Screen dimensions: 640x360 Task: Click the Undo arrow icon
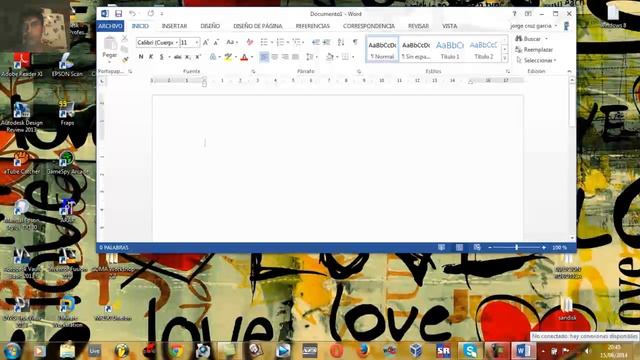[132, 14]
